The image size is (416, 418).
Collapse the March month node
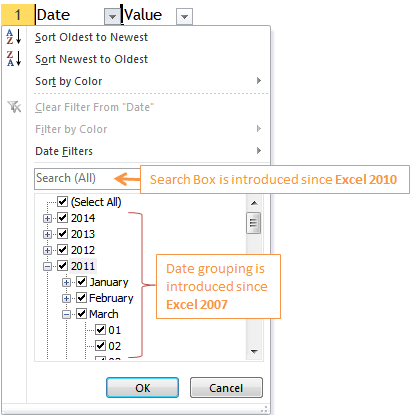click(66, 315)
